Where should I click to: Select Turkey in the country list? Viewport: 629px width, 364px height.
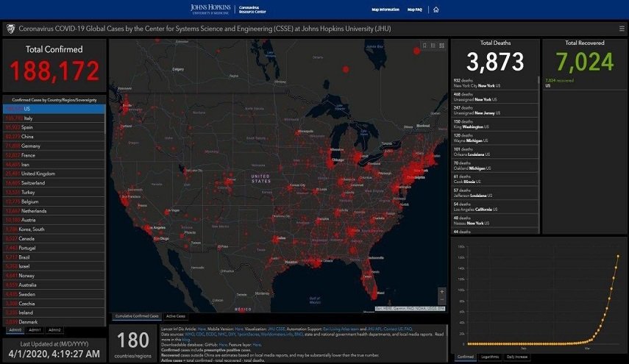[54, 192]
